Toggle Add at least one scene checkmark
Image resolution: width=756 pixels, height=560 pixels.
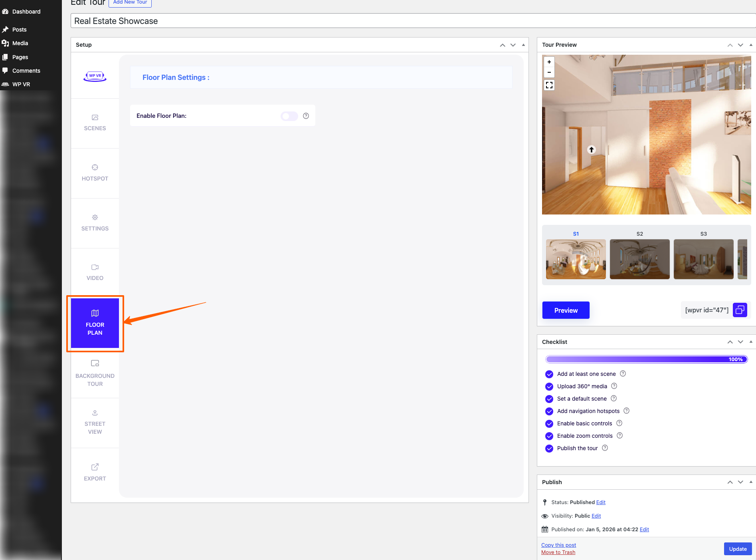(549, 374)
